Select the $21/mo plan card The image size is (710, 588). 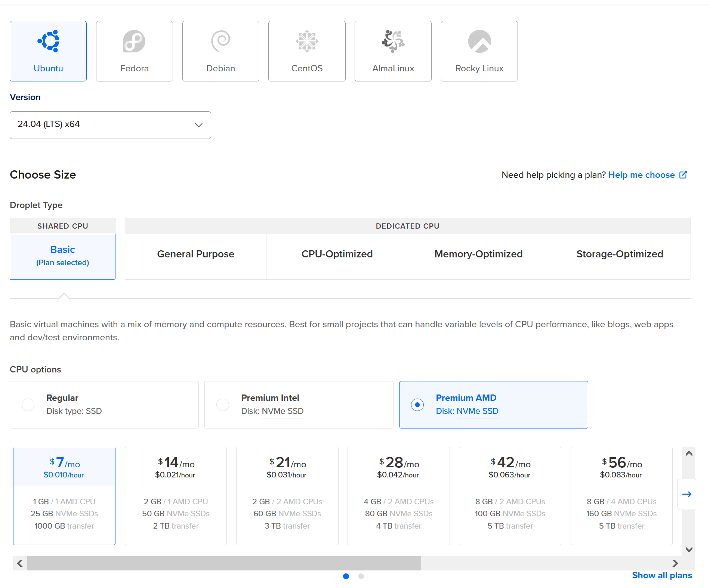click(287, 496)
